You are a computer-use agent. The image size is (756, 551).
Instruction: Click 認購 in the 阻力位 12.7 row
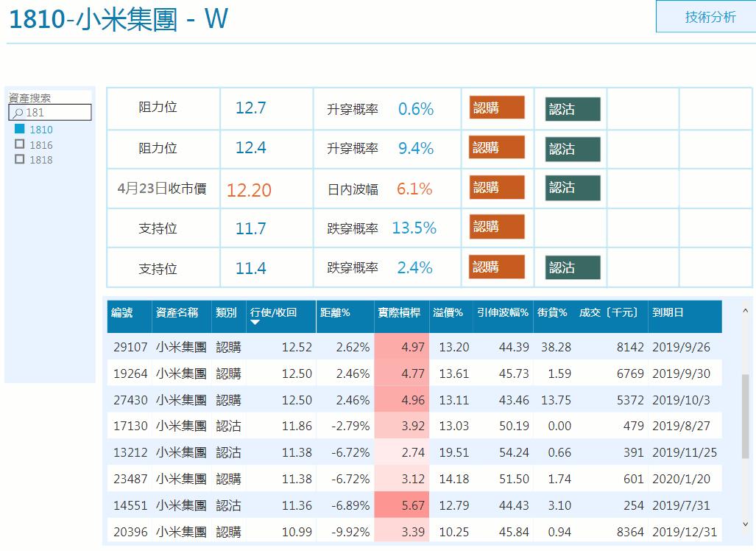point(498,108)
